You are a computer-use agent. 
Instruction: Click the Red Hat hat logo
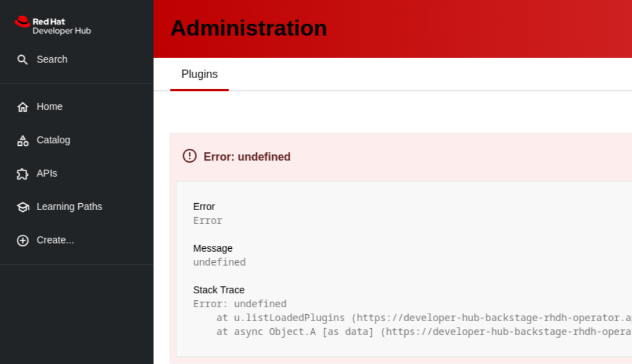point(23,22)
